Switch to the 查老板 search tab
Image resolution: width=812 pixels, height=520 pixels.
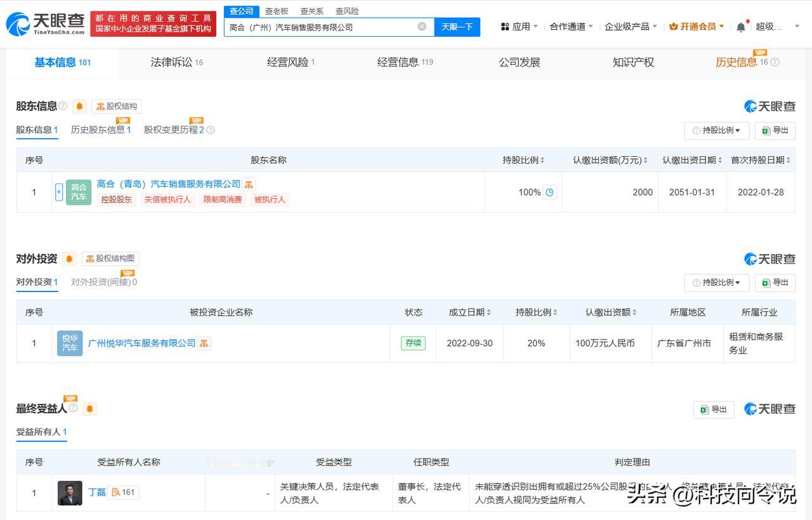277,11
